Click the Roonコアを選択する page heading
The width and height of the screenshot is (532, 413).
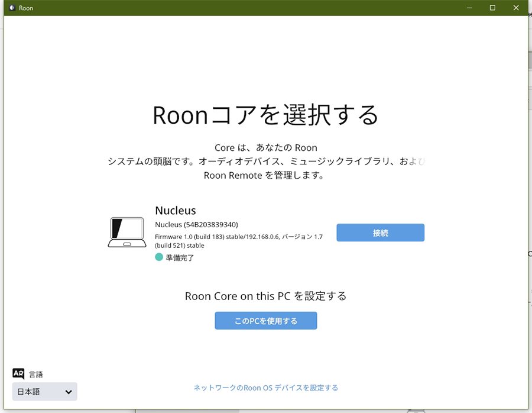point(265,115)
